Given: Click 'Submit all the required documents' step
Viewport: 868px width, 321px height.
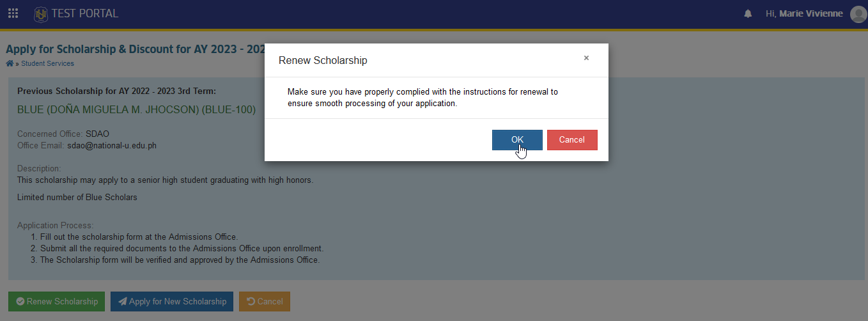Looking at the screenshot, I should [182, 248].
